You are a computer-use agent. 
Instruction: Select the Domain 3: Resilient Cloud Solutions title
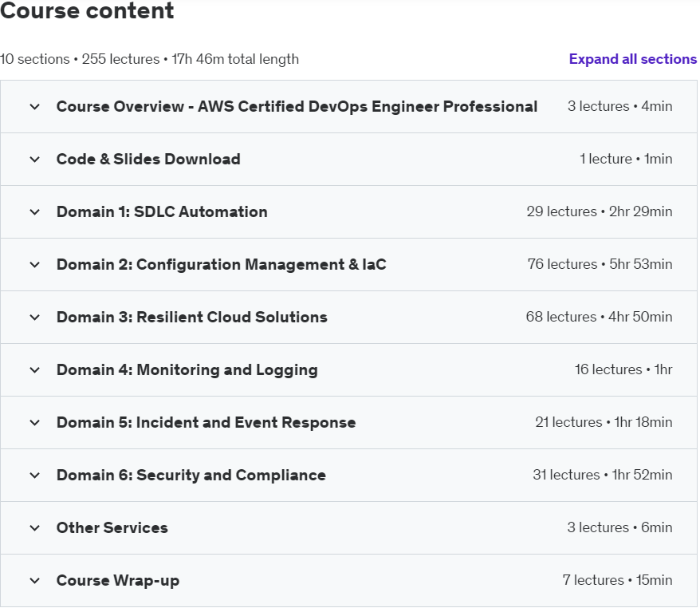[191, 318]
